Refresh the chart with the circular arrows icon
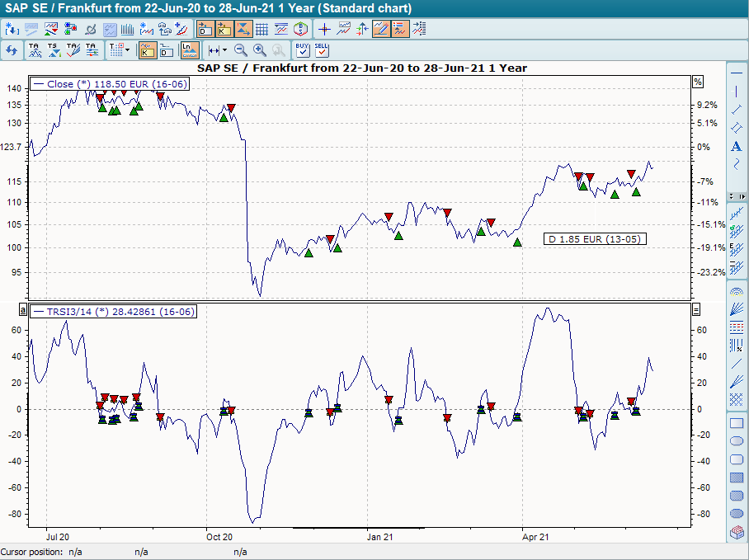Image resolution: width=749 pixels, height=560 pixels. pyautogui.click(x=12, y=50)
